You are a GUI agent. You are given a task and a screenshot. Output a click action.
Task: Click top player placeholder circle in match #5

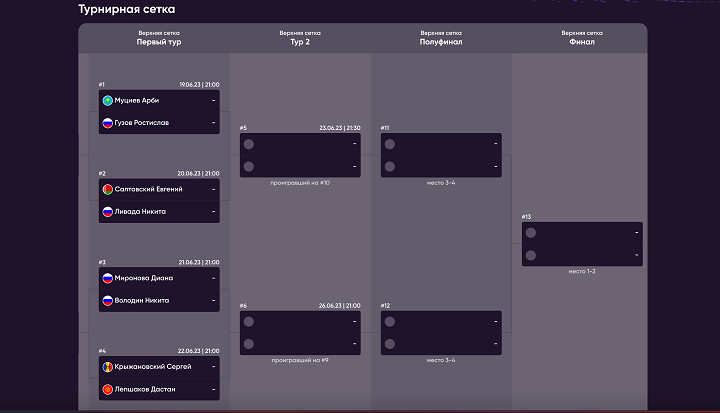pos(248,144)
